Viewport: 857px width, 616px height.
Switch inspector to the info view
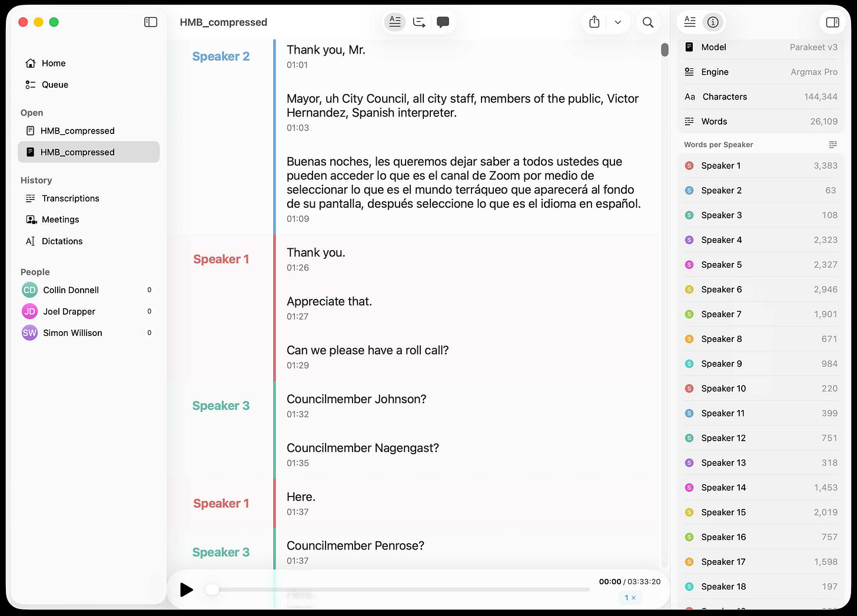coord(713,22)
